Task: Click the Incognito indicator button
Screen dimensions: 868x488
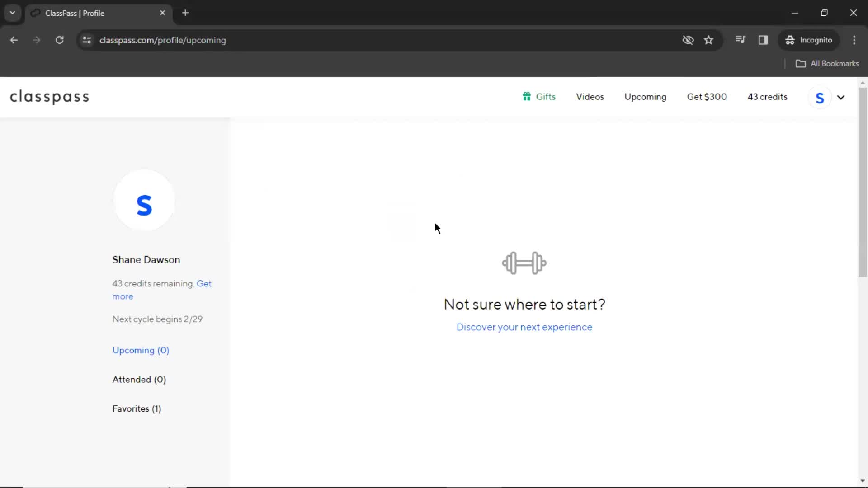Action: (809, 40)
